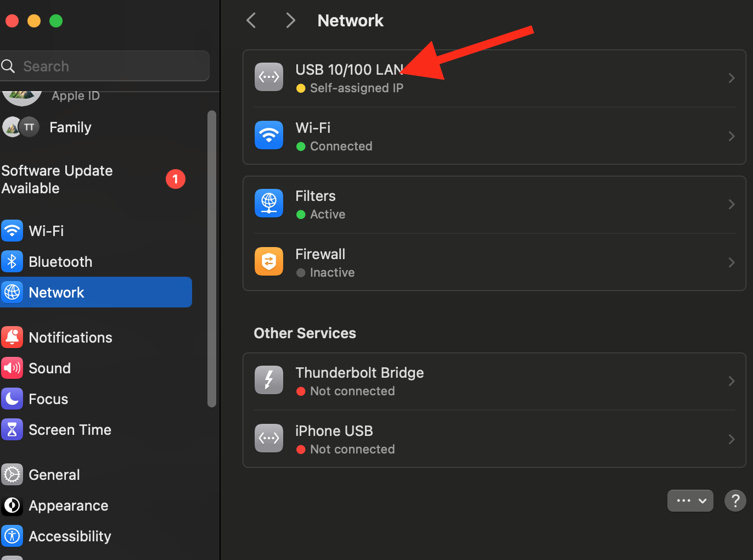Viewport: 753px width, 560px height.
Task: Click the Focus moon icon
Action: [x=12, y=399]
